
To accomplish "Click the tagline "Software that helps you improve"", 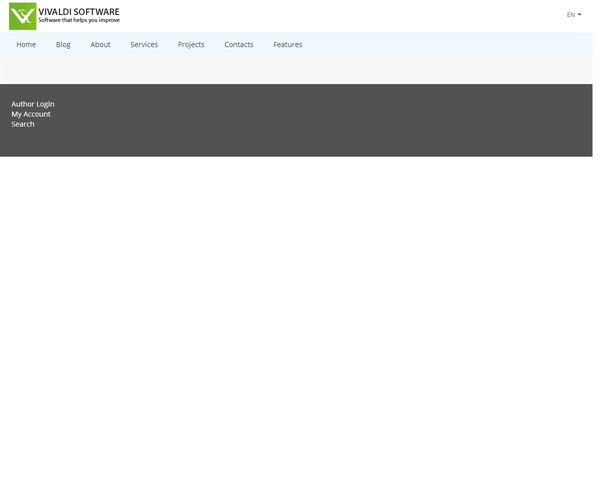I will coord(79,21).
